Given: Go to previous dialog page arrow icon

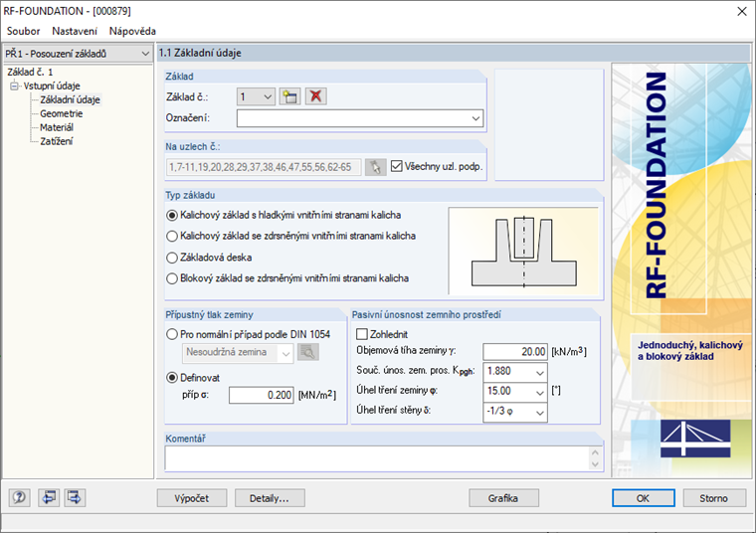Looking at the screenshot, I should click(48, 497).
